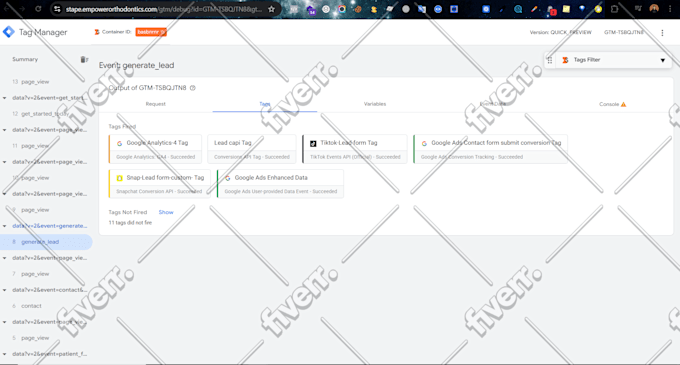The image size is (680, 365).
Task: Open the Chrome profile avatar
Action: coord(654,9)
